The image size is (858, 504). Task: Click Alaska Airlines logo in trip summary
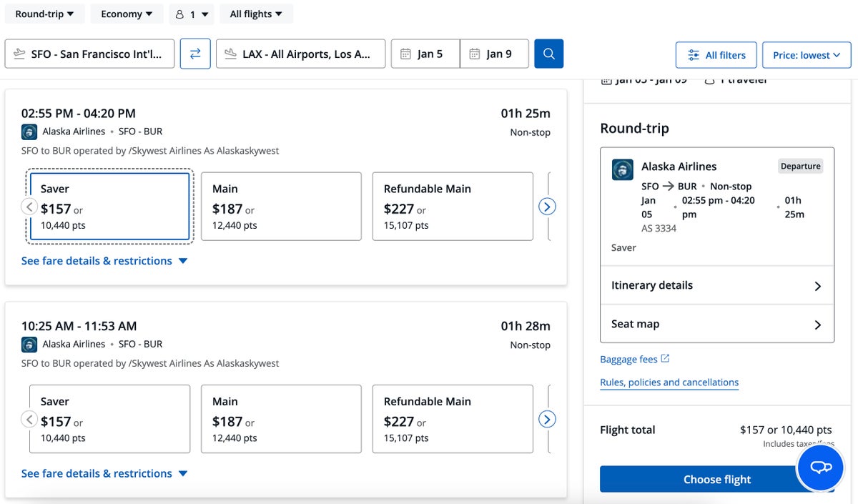pyautogui.click(x=622, y=169)
